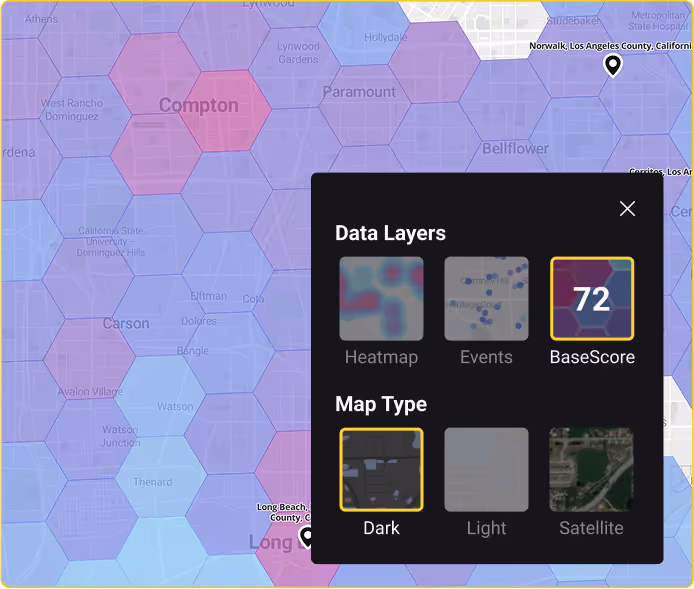
Task: Select the Heatmap data layer thumbnail
Action: tap(381, 299)
